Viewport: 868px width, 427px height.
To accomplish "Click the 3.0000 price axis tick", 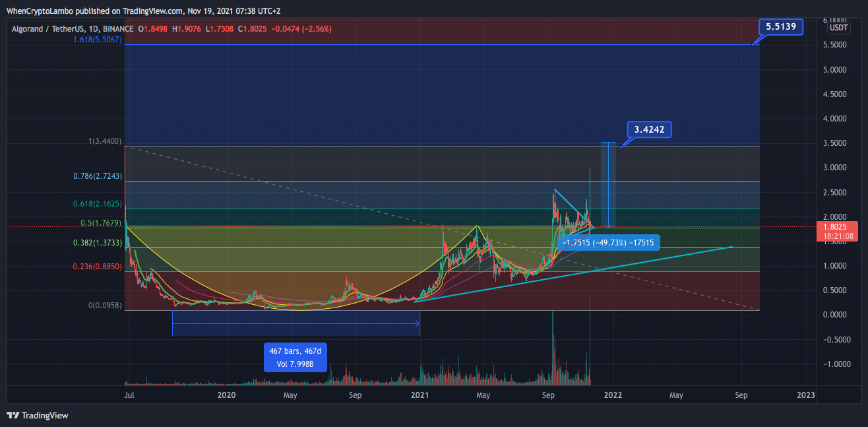I will pos(834,168).
